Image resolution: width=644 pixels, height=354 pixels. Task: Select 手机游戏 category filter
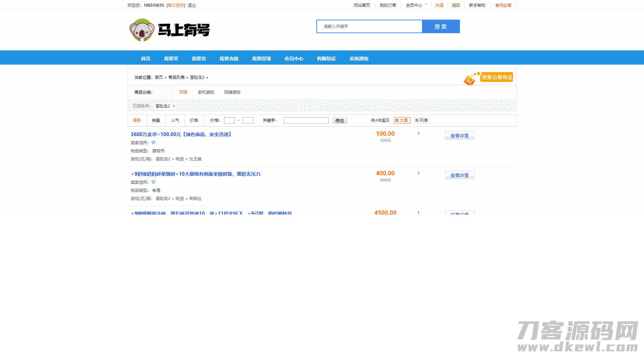205,92
